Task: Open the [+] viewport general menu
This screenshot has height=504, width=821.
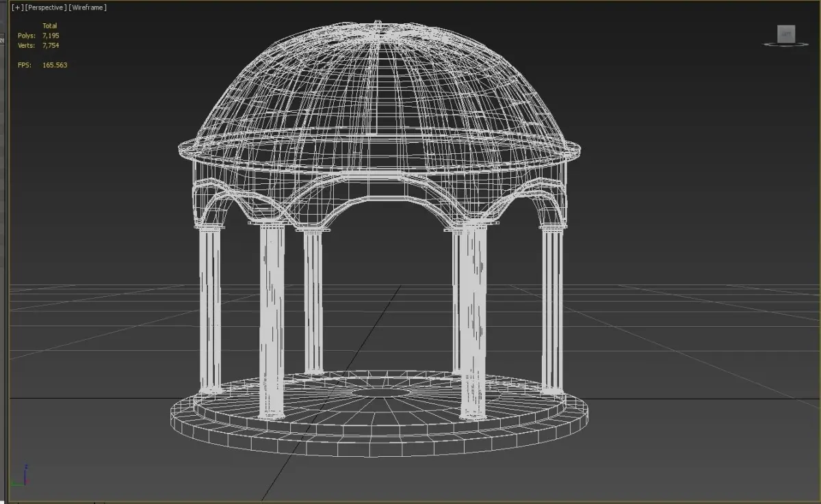Action: pyautogui.click(x=17, y=8)
